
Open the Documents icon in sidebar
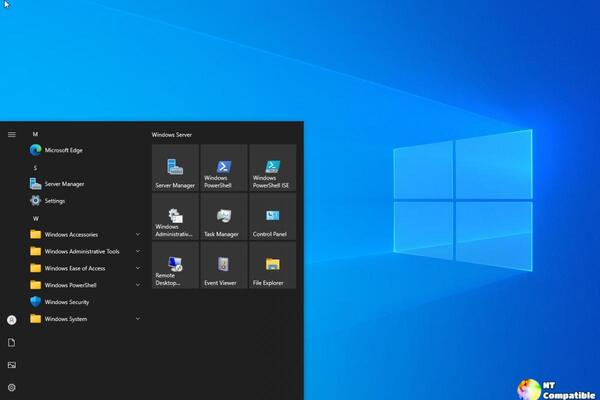[x=12, y=342]
